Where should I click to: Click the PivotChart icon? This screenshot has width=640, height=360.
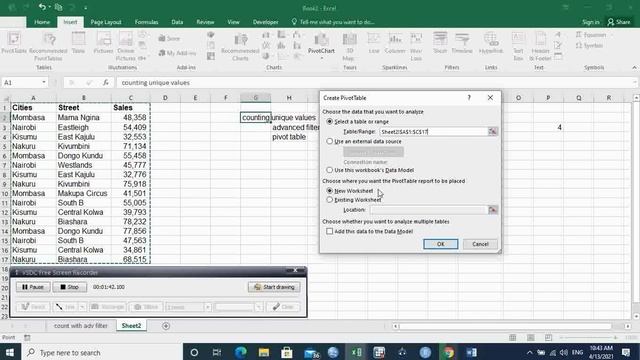pyautogui.click(x=321, y=42)
